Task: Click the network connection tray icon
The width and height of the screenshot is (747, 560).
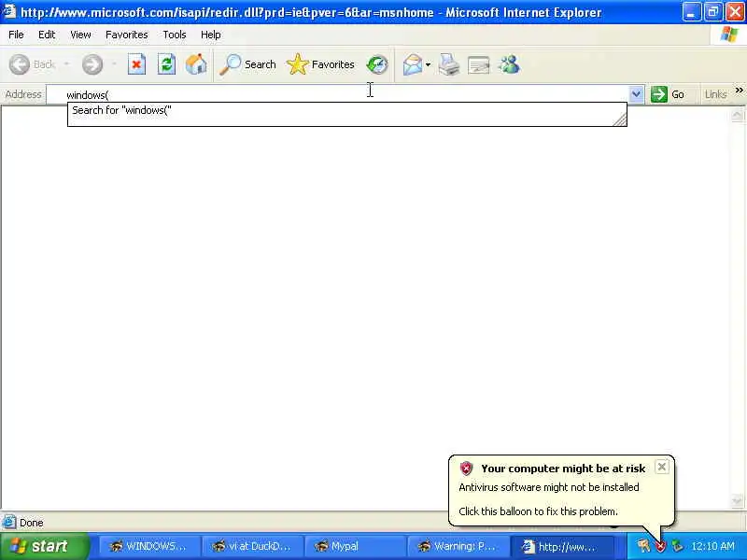Action: pyautogui.click(x=676, y=546)
